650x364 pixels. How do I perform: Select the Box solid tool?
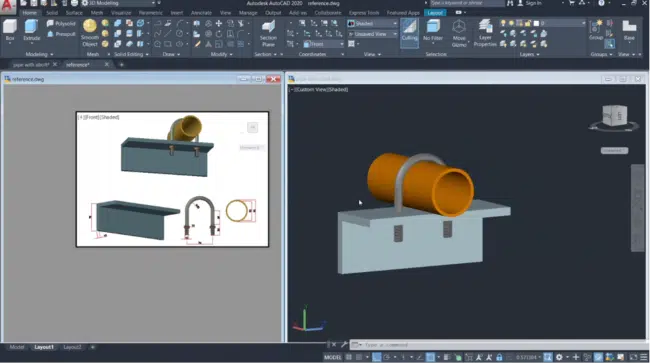(x=10, y=30)
